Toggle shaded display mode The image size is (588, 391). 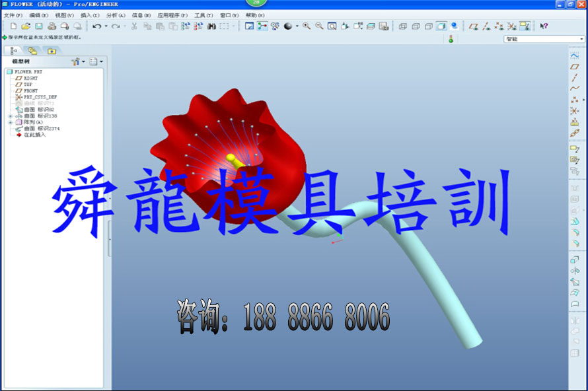tap(441, 26)
